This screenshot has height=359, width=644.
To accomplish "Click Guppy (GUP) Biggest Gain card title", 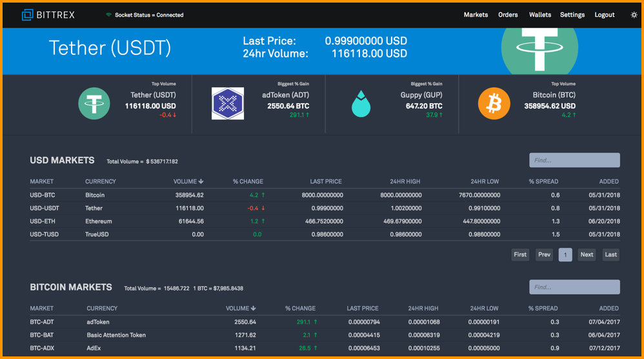I will pyautogui.click(x=421, y=95).
